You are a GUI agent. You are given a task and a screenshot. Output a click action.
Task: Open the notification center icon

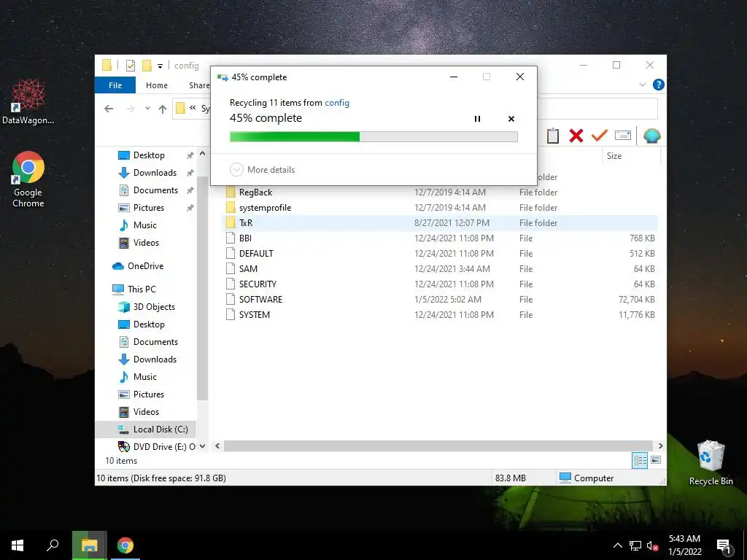[724, 545]
